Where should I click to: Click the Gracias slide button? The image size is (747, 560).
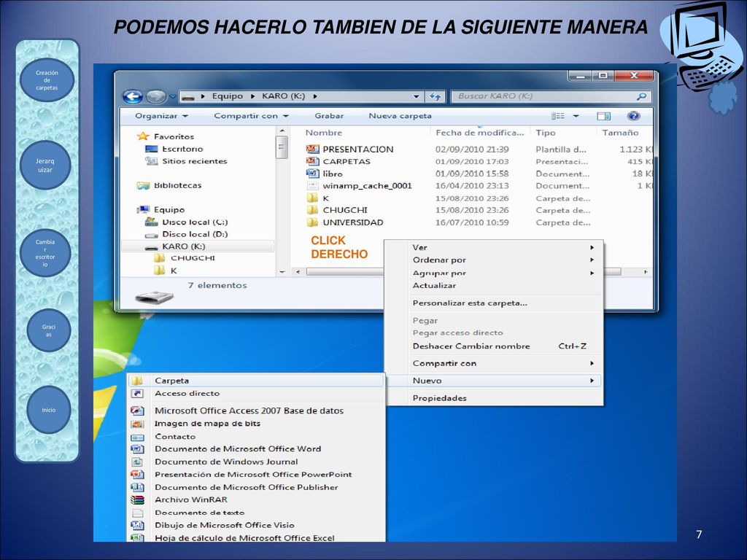click(x=49, y=330)
